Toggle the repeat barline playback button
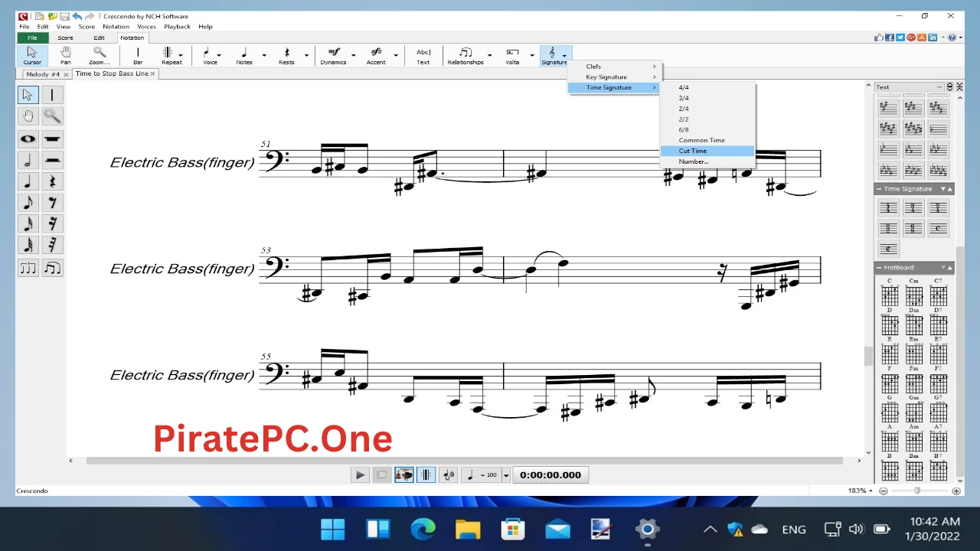 pyautogui.click(x=426, y=474)
